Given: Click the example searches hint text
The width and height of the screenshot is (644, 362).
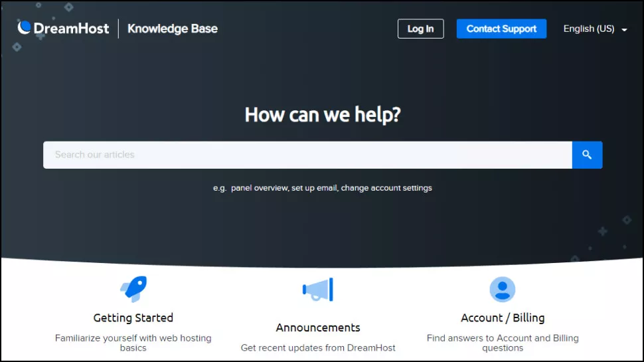Looking at the screenshot, I should point(323,188).
